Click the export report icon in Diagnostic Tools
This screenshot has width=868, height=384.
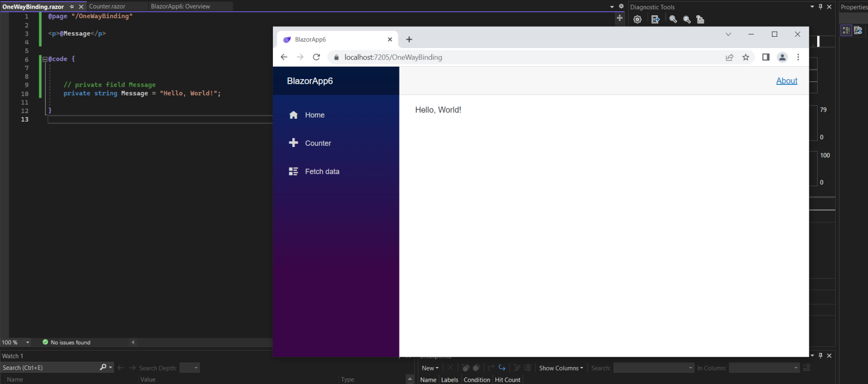[655, 19]
